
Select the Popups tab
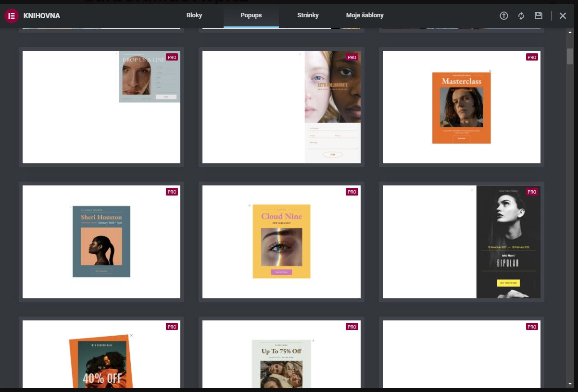251,15
